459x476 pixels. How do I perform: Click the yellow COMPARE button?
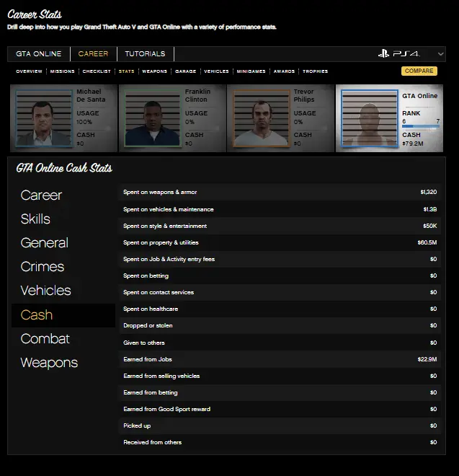point(419,71)
